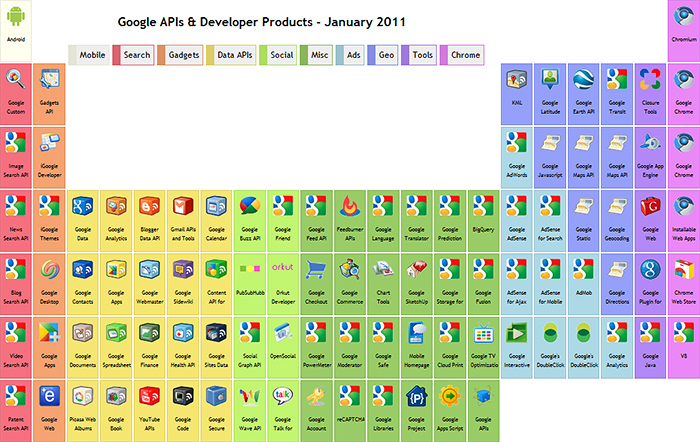
Task: Open the Google Commerce icon
Action: pyautogui.click(x=350, y=270)
